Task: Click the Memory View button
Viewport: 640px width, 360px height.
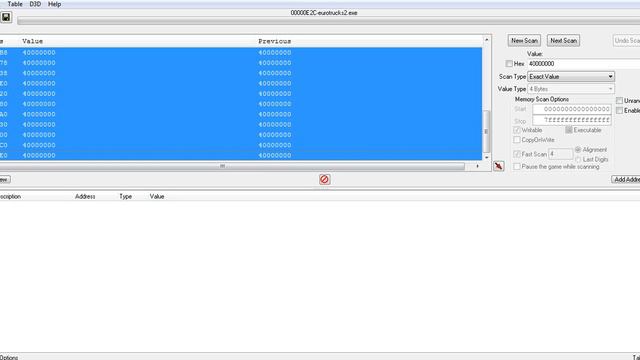Action: (5, 179)
